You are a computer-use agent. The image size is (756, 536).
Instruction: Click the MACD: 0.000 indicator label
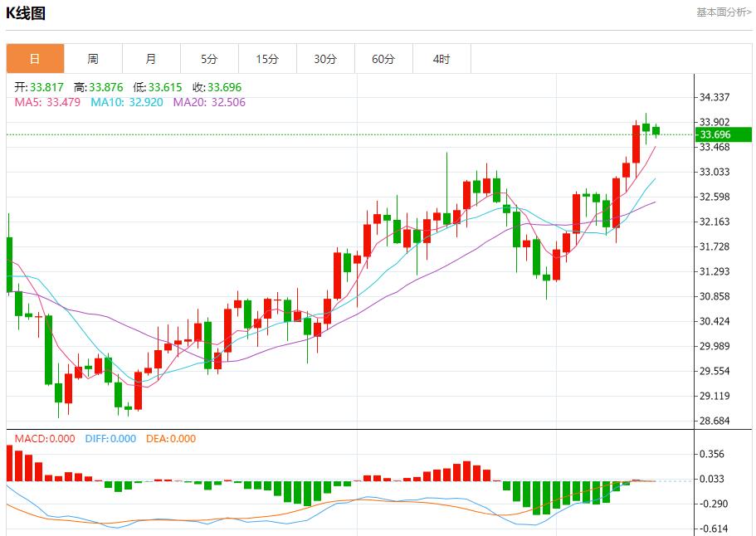[45, 439]
